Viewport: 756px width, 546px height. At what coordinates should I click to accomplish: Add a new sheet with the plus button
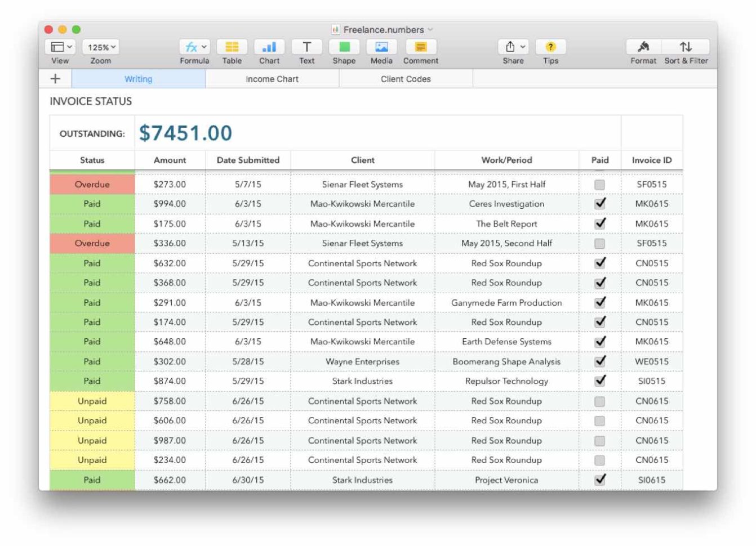(54, 79)
